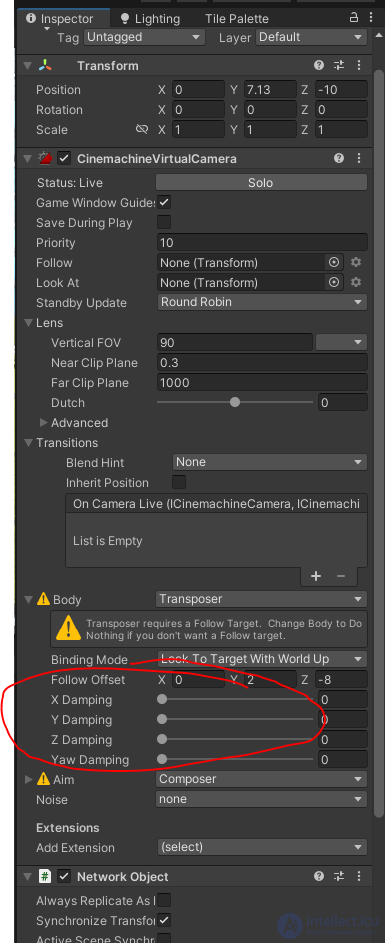Click the Position X field
The image size is (385, 943).
[x=198, y=90]
